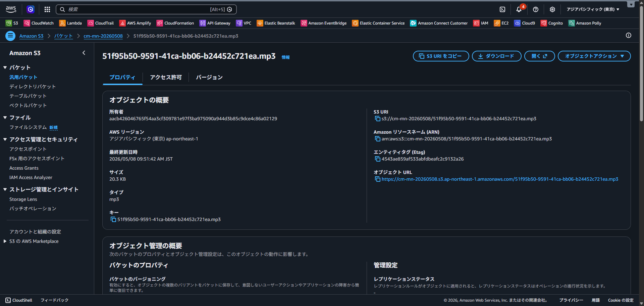Go to cm-mn-20260508 bucket breadcrumb
The image size is (644, 306).
pyautogui.click(x=103, y=36)
